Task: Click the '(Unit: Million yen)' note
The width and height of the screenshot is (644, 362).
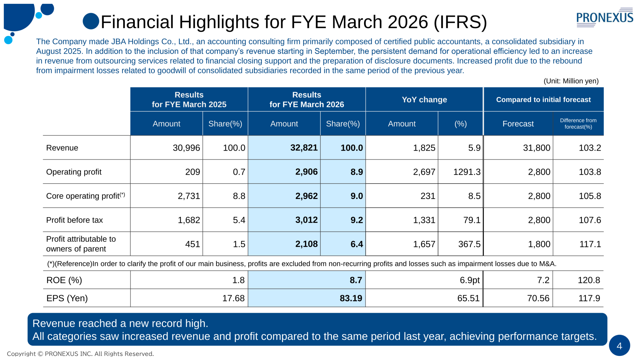Action: point(571,81)
